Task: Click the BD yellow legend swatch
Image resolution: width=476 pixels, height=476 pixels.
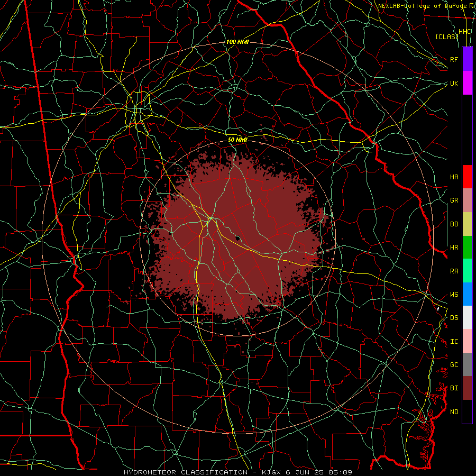Action: click(467, 224)
